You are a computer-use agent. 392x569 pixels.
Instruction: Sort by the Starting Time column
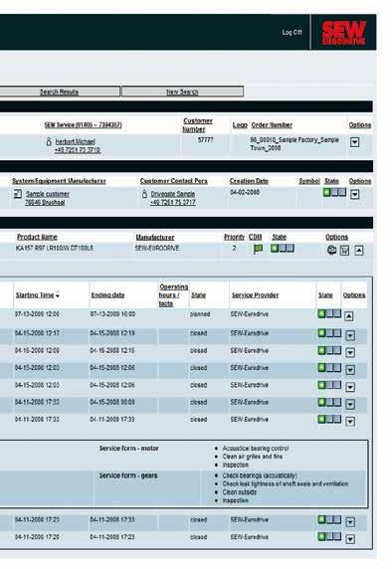35,295
